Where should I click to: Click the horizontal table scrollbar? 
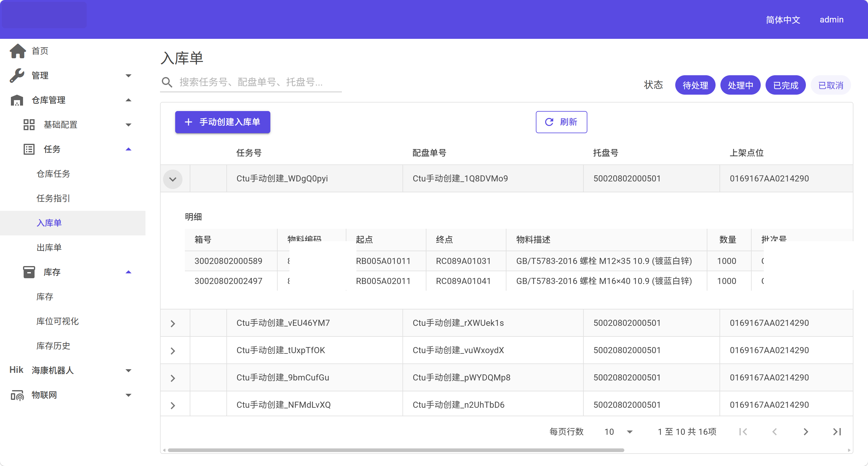396,450
